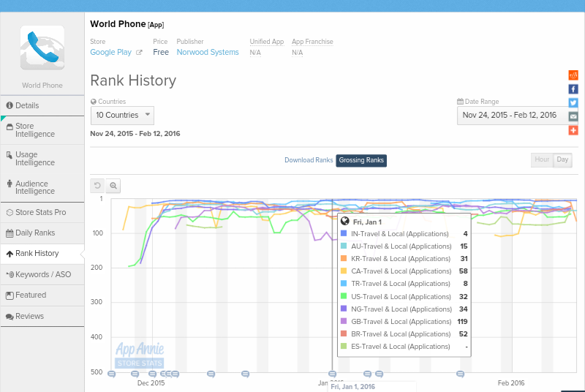
Task: Click the World Phone app icon
Action: pyautogui.click(x=42, y=48)
